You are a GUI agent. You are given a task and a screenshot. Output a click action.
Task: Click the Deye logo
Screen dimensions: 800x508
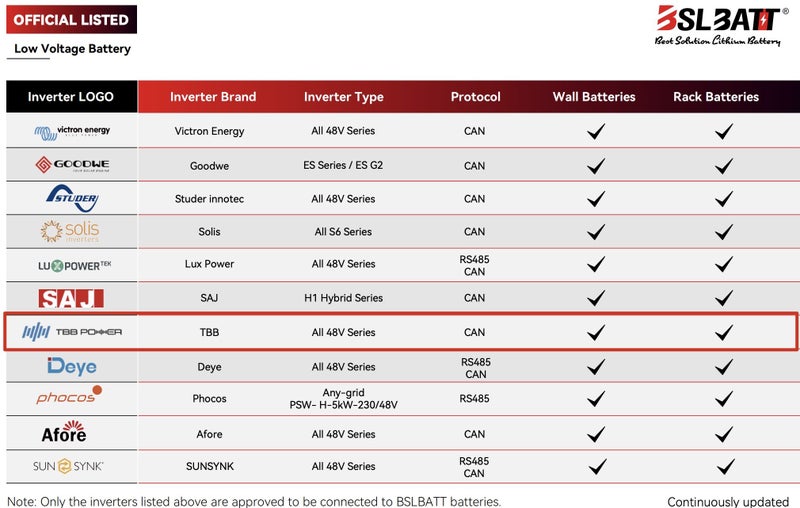[72, 366]
